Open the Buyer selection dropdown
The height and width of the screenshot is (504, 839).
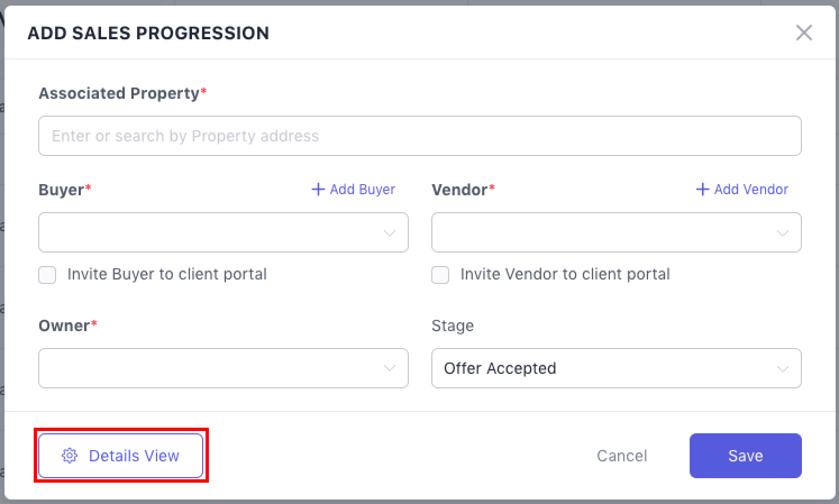[213, 232]
